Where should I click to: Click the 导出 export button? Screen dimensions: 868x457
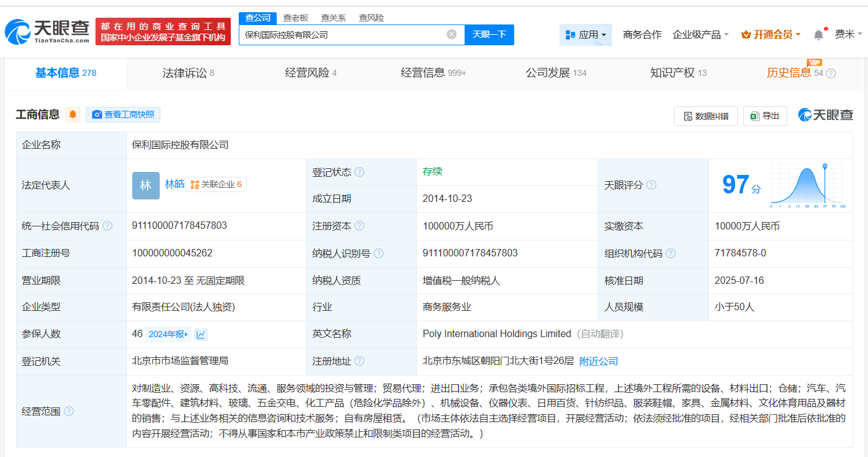point(765,116)
